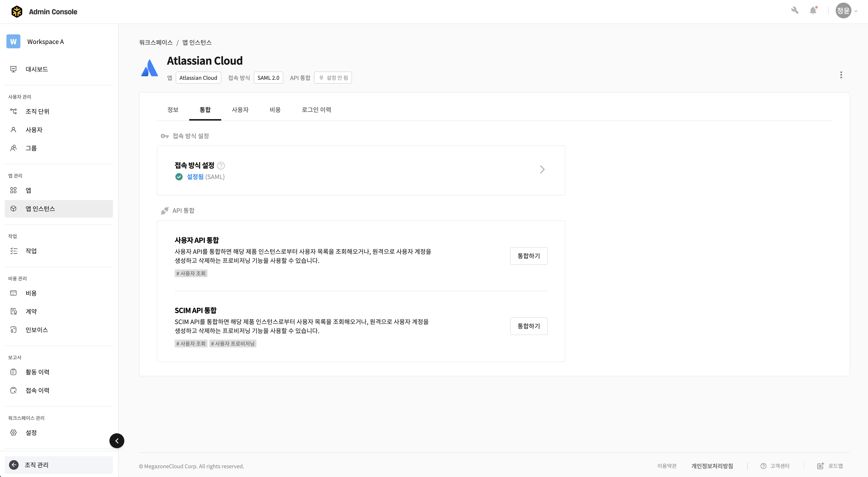This screenshot has width=868, height=477.
Task: Open 로드맵 footer link
Action: (x=830, y=466)
